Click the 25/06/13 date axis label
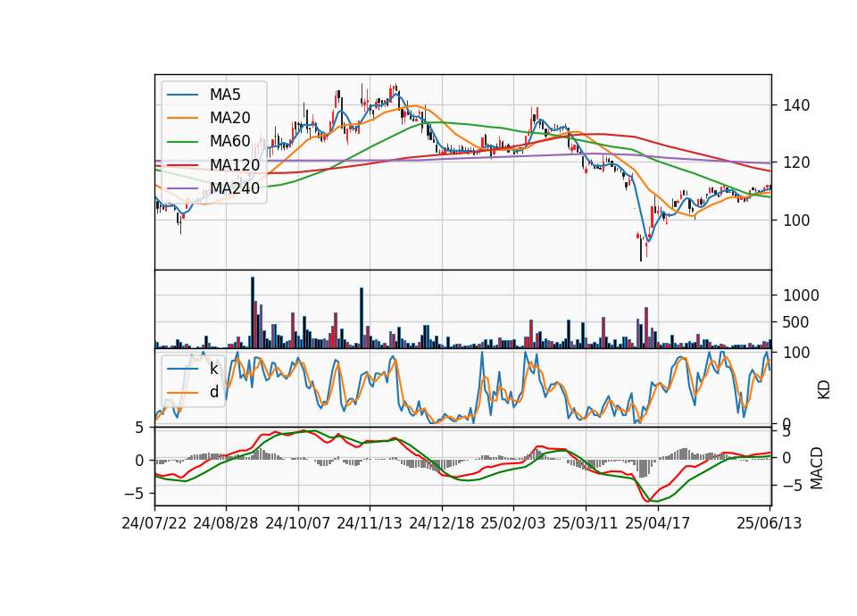 pos(770,523)
